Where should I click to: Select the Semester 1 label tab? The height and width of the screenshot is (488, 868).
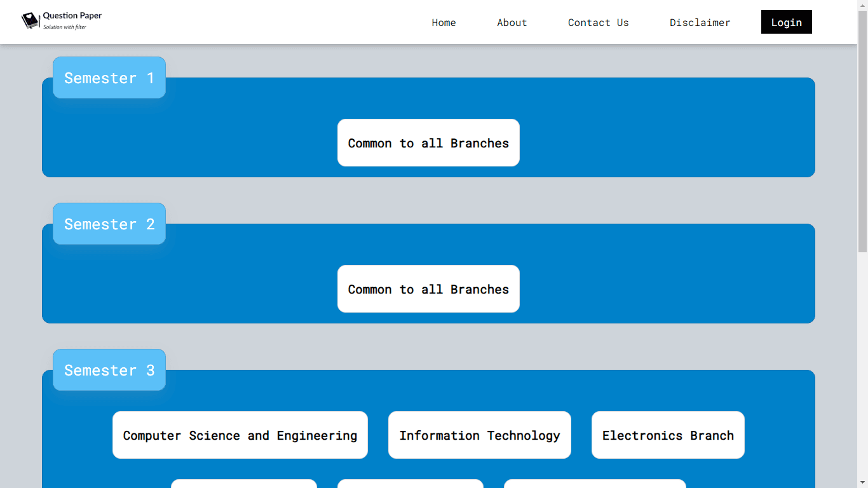[x=109, y=78]
